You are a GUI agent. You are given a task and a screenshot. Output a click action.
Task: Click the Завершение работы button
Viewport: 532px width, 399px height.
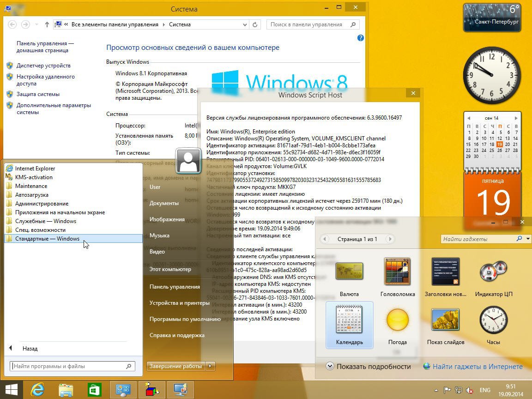click(x=176, y=366)
